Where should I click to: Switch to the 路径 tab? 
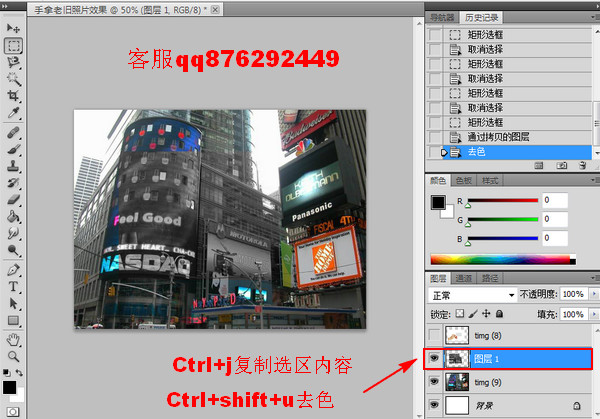click(x=490, y=278)
